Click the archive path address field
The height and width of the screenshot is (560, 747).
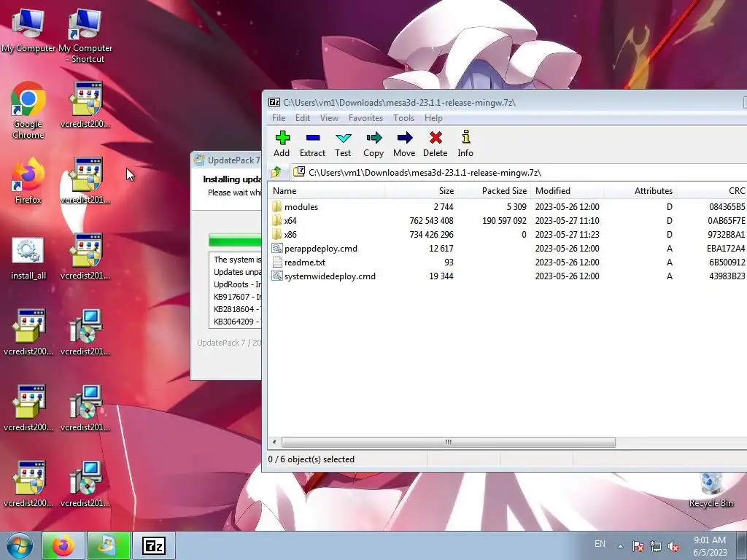pos(519,172)
